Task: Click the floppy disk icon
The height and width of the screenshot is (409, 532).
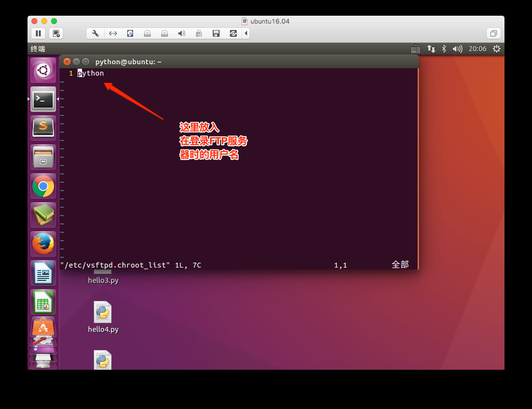Action: pyautogui.click(x=216, y=33)
